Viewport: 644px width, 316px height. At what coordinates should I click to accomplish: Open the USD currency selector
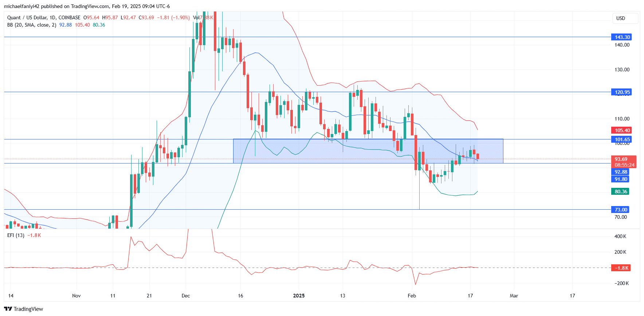tap(625, 18)
